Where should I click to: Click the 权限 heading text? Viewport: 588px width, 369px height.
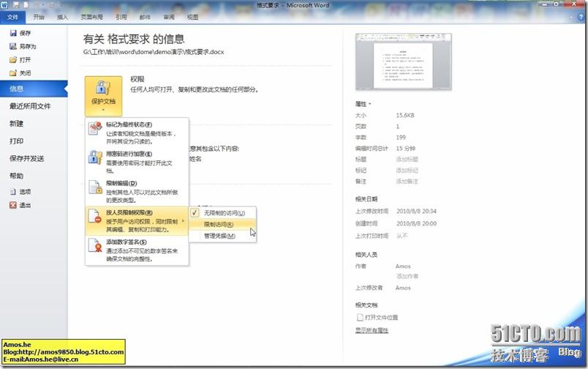click(x=137, y=79)
